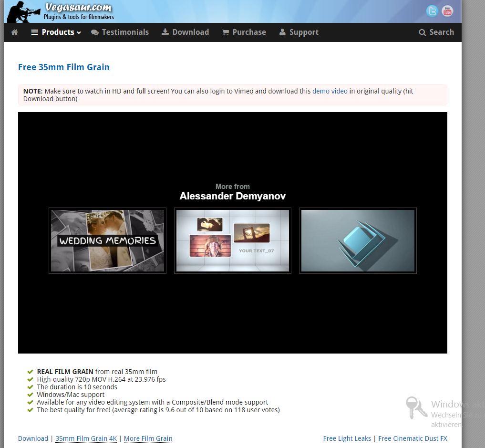Click the 'REAL FILM GRAIN' feature line
Screen dimensions: 485x448
97,372
